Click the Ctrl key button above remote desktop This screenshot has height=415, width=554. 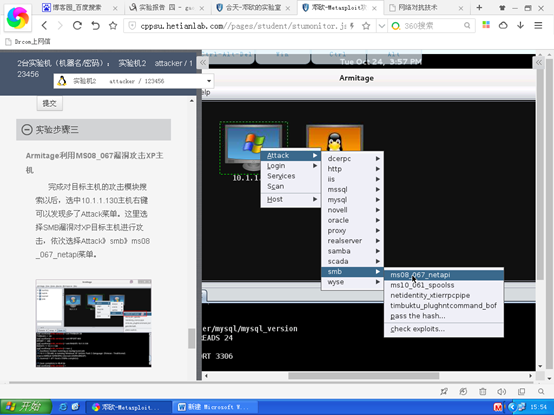click(x=338, y=57)
